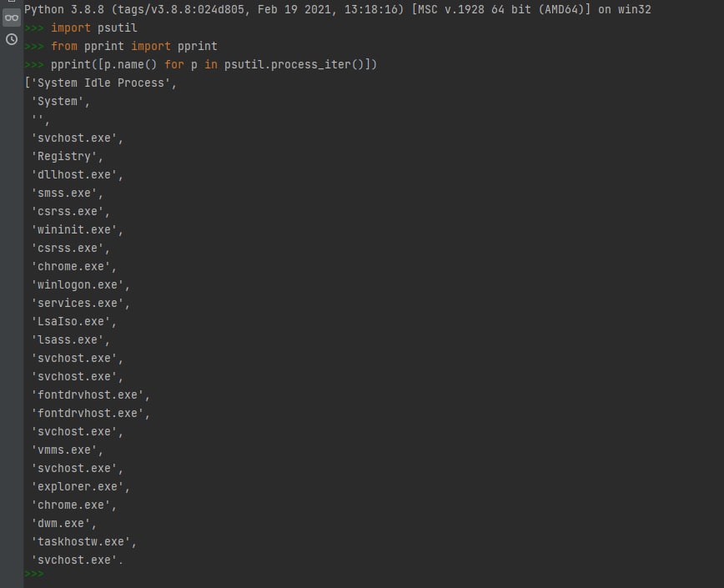This screenshot has width=724, height=588.
Task: Place cursor on 'wininit.exe' output line
Action: tap(77, 229)
